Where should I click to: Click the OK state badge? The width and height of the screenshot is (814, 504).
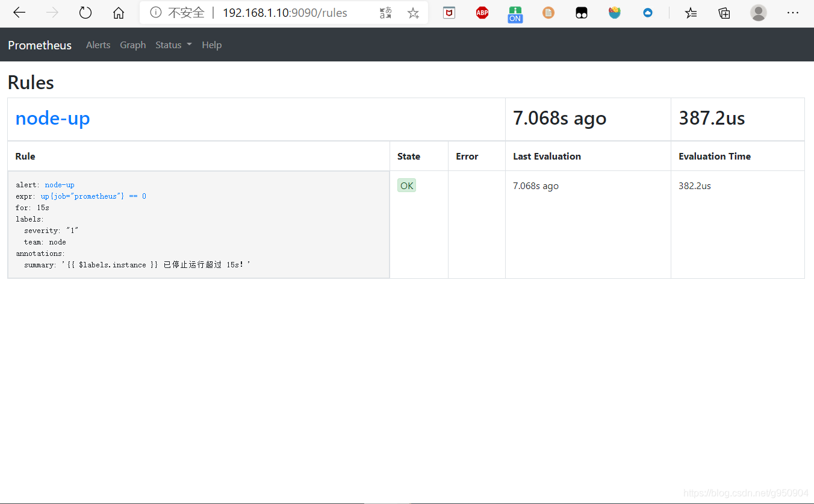[x=406, y=185]
